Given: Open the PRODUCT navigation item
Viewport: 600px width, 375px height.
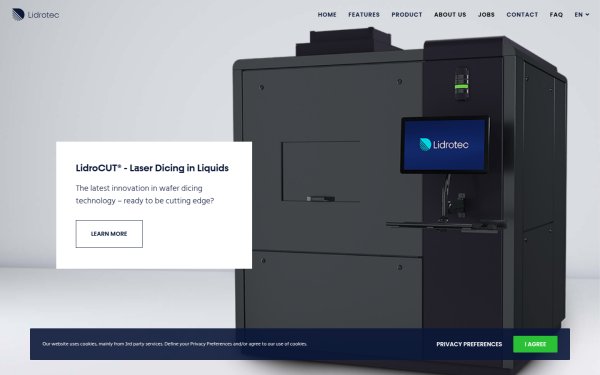Looking at the screenshot, I should (406, 15).
